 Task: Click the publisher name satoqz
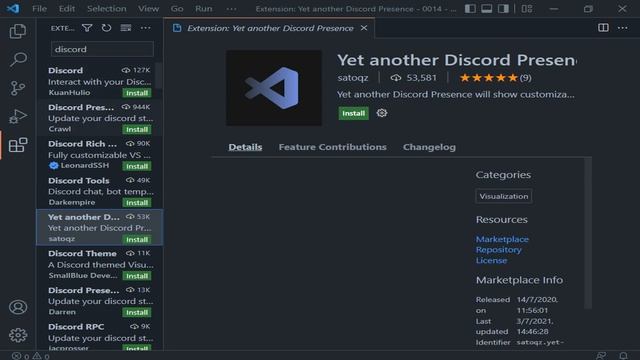[x=353, y=78]
